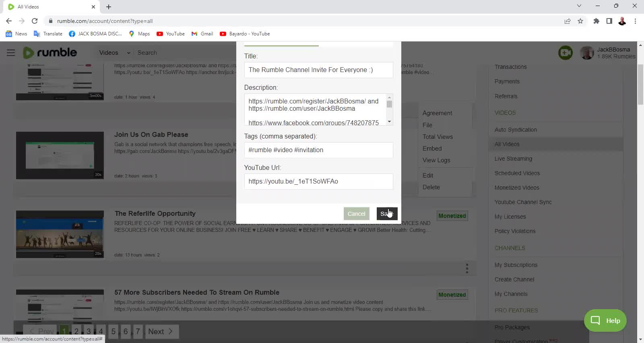Screen dimensions: 644x343
Task: Go to page 5 of videos
Action: [114, 331]
